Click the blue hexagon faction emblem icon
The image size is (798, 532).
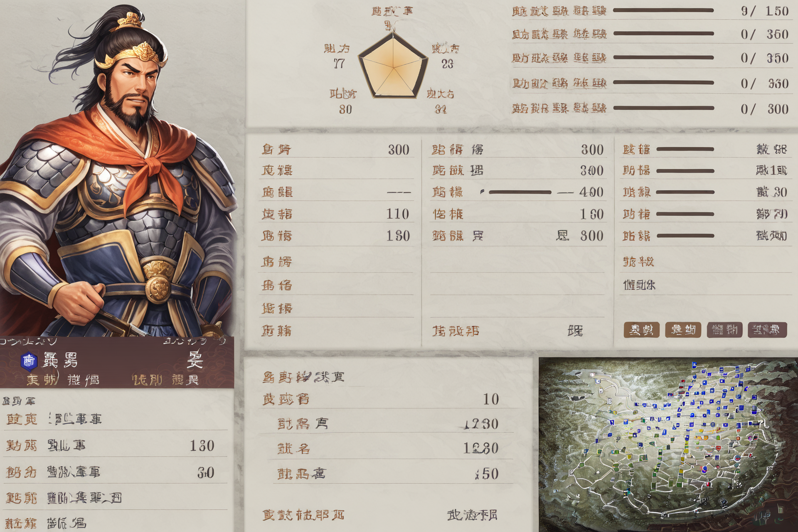29,361
